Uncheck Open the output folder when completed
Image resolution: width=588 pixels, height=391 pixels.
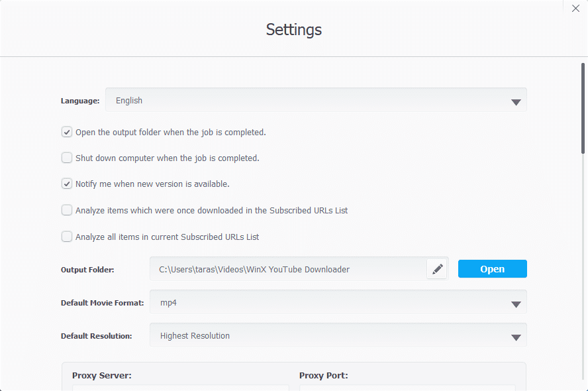(67, 132)
